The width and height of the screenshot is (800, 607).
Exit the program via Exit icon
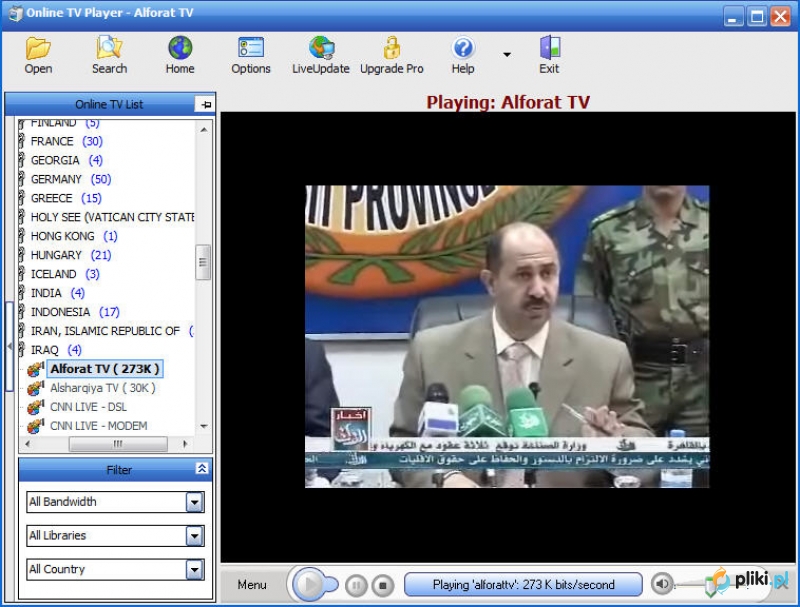click(549, 55)
